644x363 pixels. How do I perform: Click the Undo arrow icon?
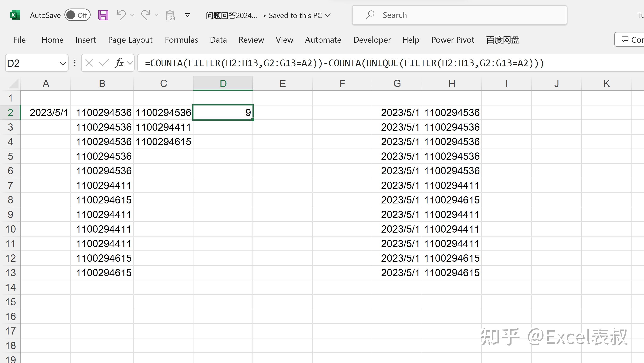121,15
